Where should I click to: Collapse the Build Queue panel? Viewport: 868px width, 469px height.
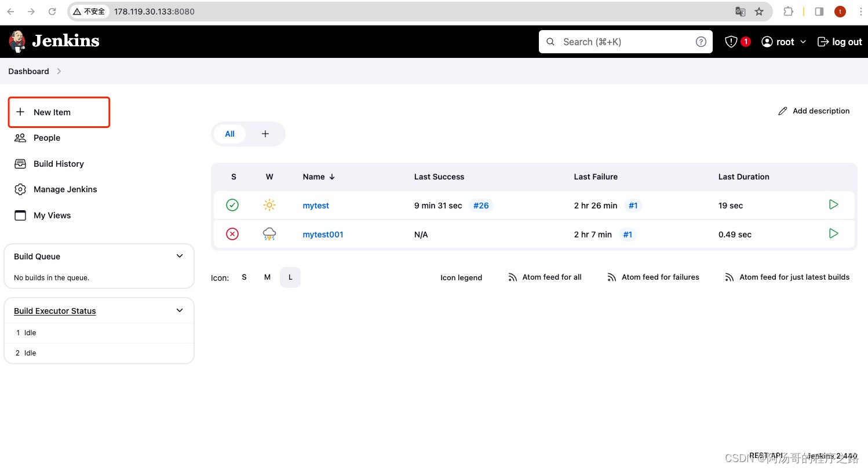tap(180, 256)
